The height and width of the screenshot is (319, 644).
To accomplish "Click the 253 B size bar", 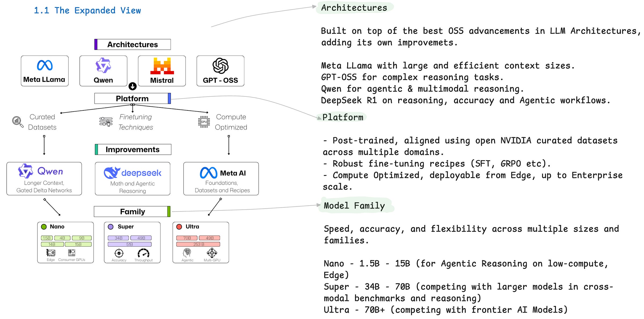I will (198, 244).
